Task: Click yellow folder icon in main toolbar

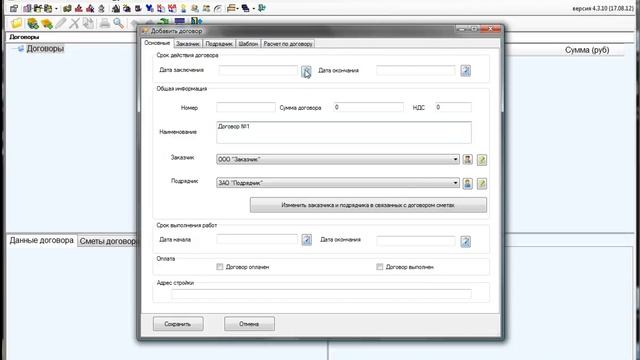Action: (x=17, y=23)
